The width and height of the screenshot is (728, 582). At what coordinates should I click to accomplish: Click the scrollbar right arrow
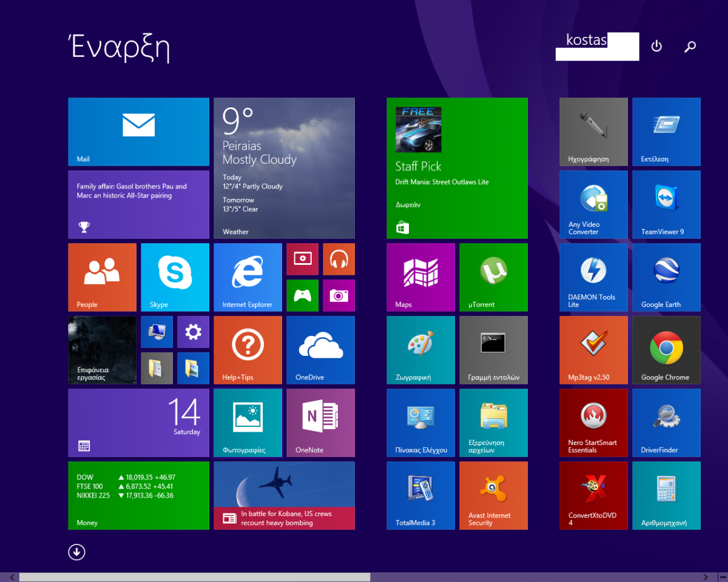[x=705, y=577]
